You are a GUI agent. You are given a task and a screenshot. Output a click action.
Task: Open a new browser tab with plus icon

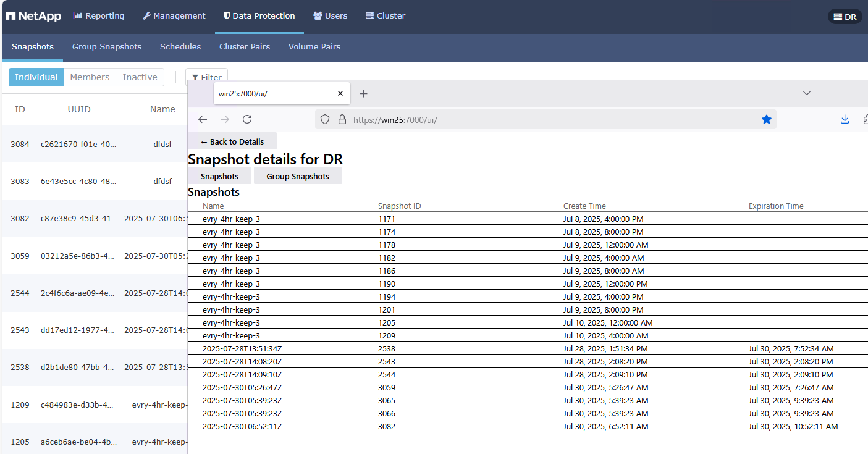(x=364, y=93)
